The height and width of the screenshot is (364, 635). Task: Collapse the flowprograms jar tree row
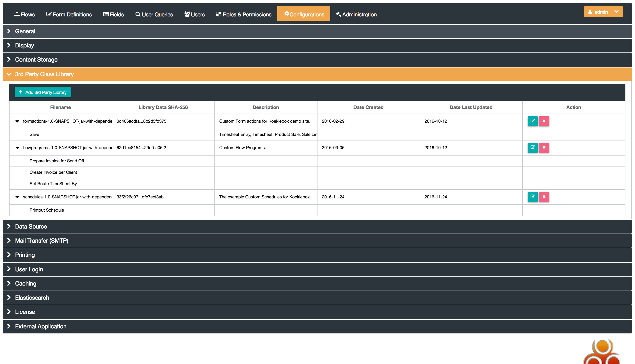point(17,148)
